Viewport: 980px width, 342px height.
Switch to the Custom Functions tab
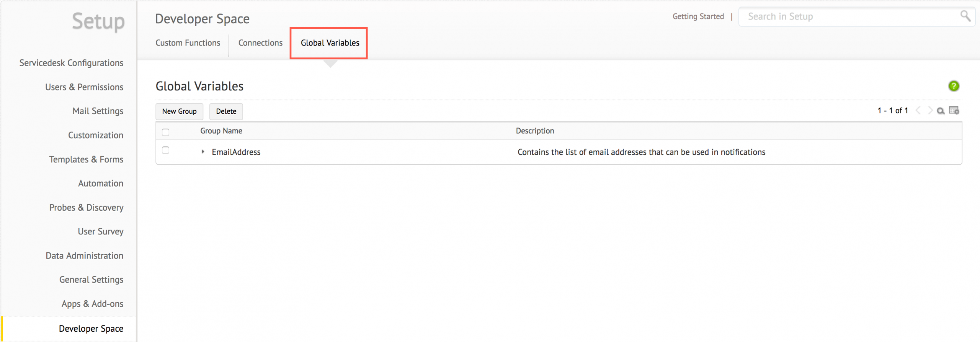click(x=188, y=43)
